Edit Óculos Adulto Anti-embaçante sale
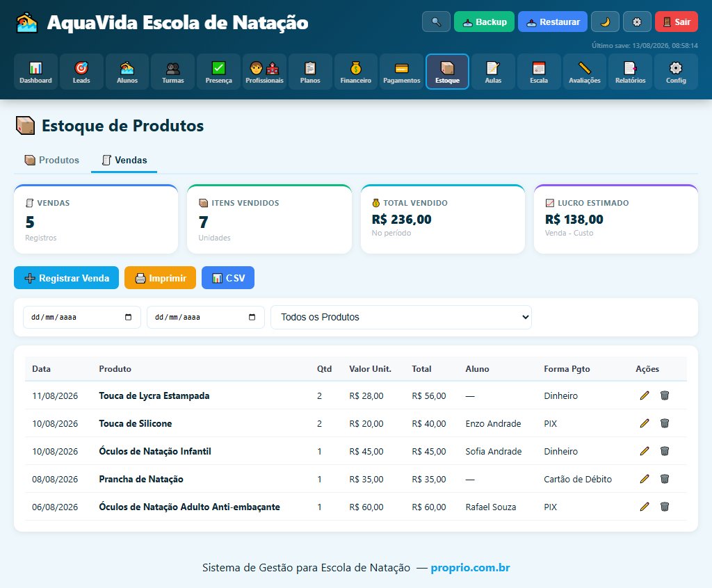This screenshot has width=712, height=588. tap(645, 507)
